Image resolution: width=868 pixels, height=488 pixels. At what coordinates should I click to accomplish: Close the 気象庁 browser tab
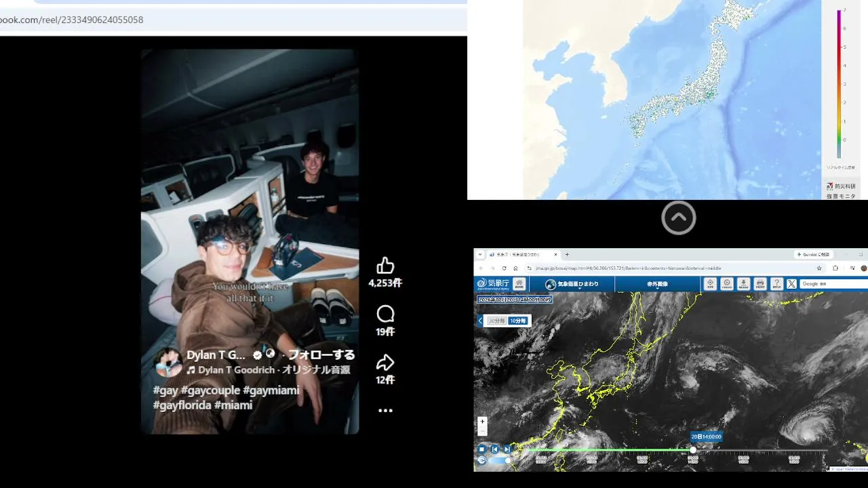[x=556, y=254]
